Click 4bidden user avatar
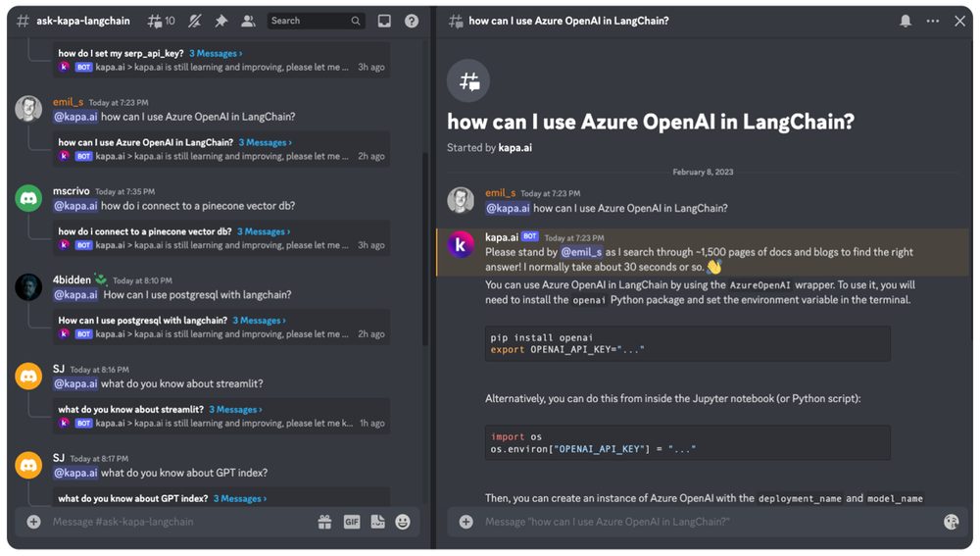 point(28,287)
